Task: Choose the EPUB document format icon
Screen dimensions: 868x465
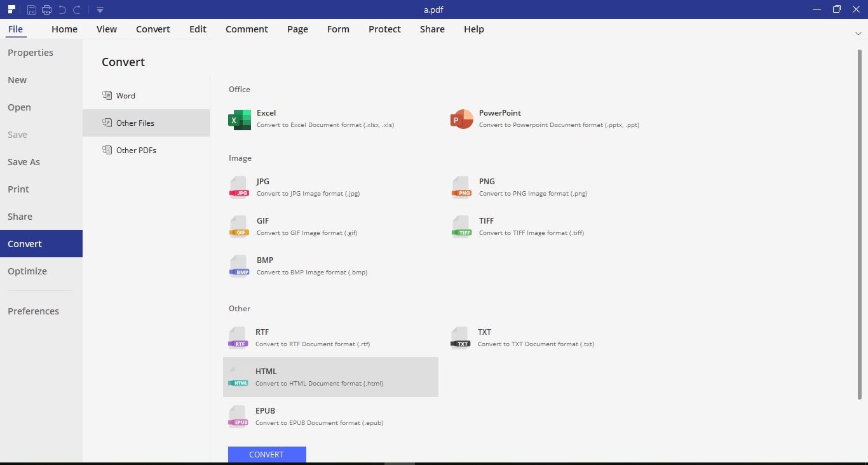Action: tap(238, 417)
